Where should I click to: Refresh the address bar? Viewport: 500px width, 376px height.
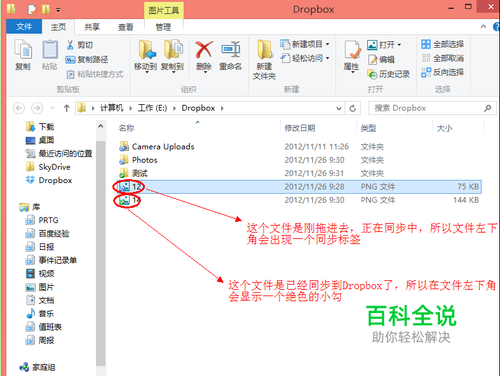click(352, 108)
